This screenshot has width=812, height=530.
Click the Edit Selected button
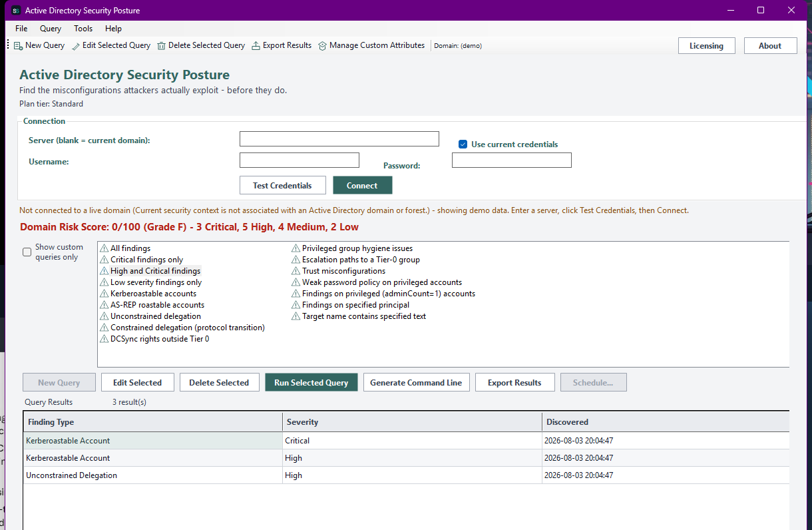tap(137, 382)
